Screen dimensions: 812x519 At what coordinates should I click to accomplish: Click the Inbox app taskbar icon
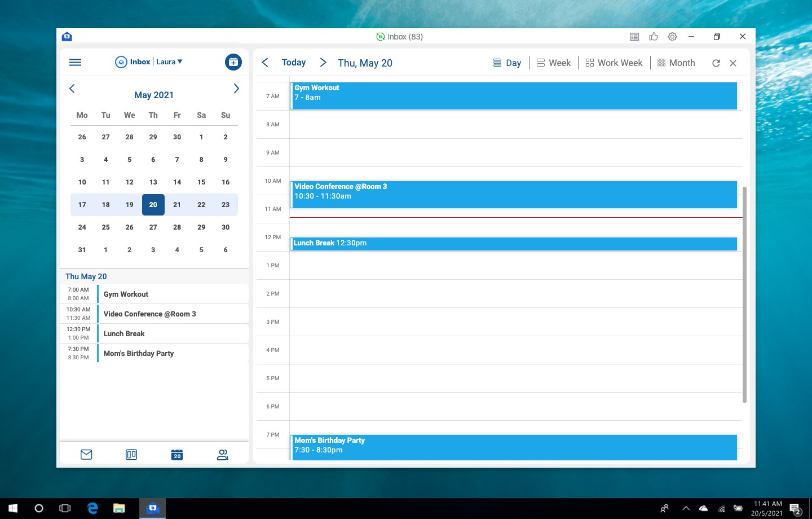152,508
